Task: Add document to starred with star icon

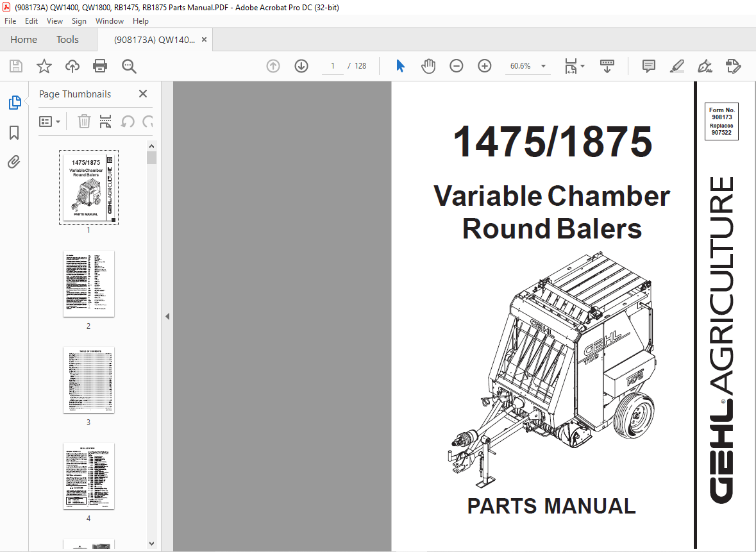Action: click(x=44, y=66)
